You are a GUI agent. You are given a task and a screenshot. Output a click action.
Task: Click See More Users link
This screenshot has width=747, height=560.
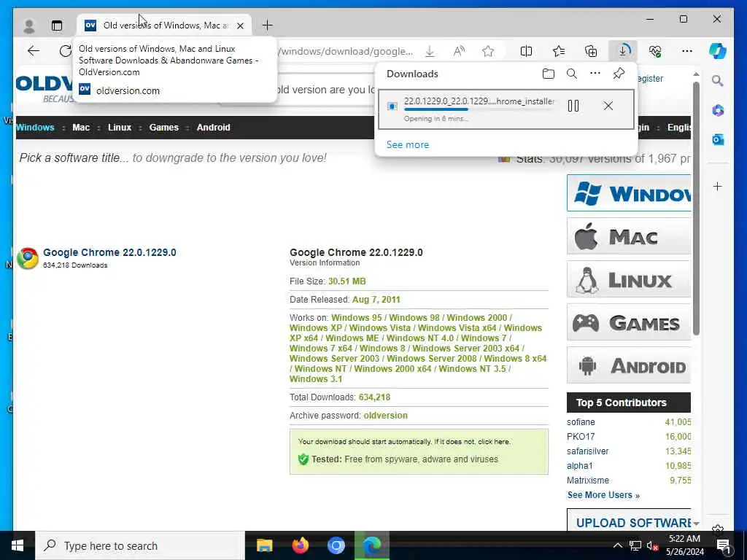[603, 495]
